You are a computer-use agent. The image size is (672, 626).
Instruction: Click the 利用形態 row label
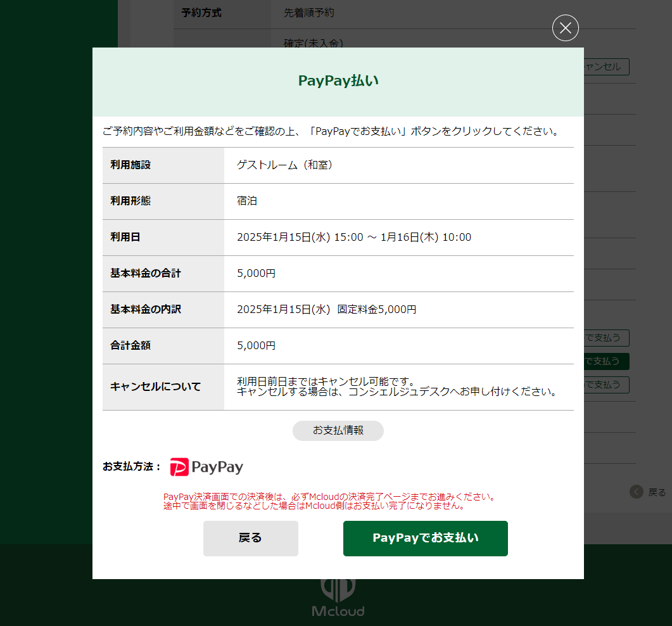[x=130, y=201]
